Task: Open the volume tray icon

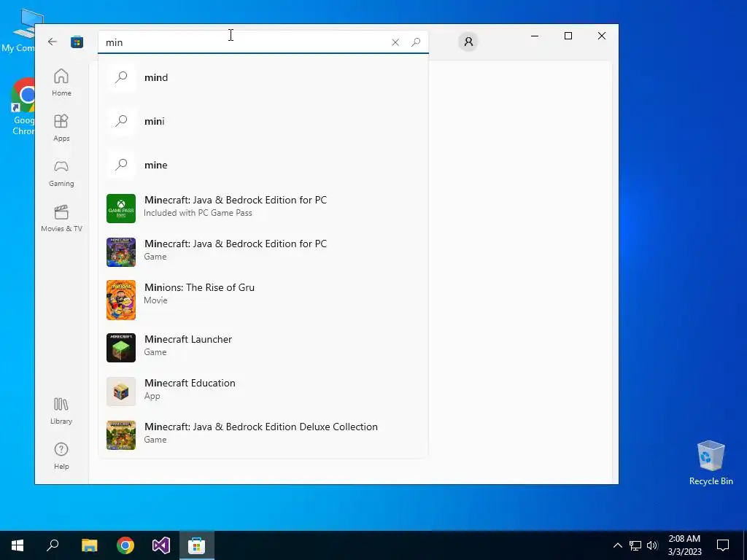Action: click(x=652, y=545)
